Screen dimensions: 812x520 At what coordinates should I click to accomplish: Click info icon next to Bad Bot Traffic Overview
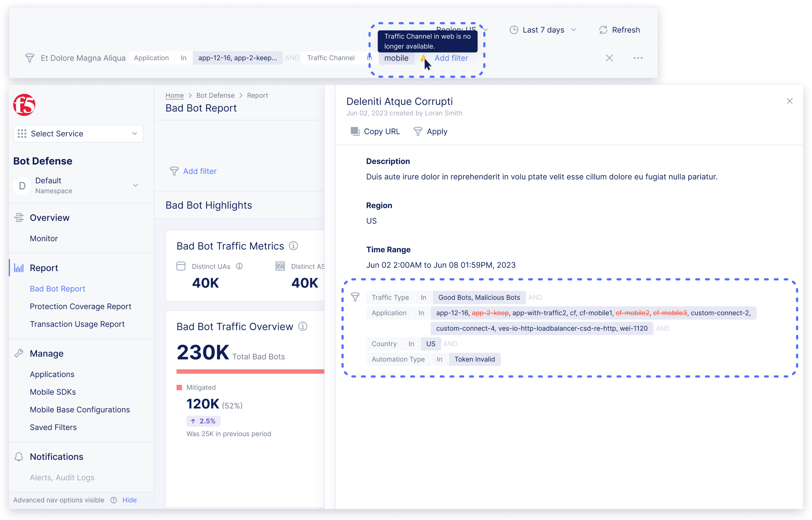coord(303,327)
